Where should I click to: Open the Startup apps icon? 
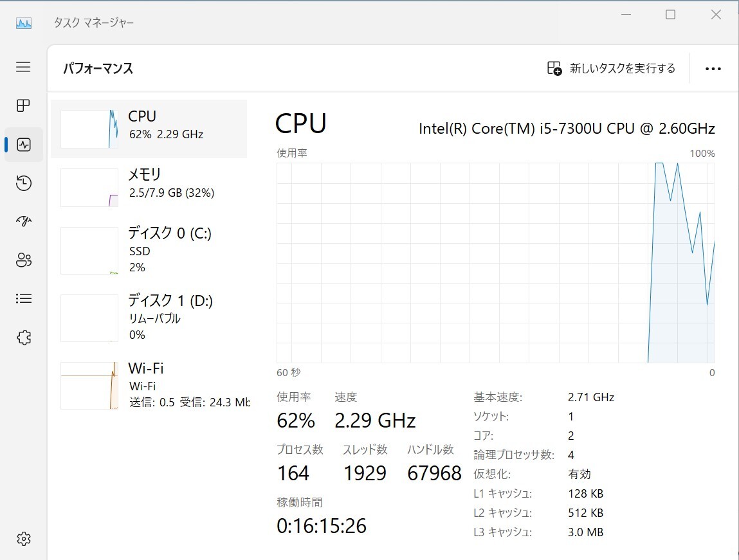[24, 222]
